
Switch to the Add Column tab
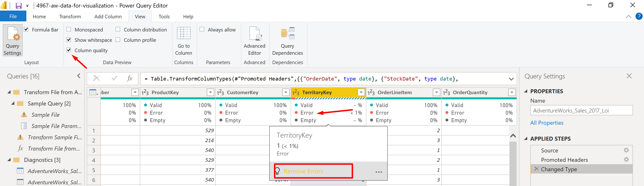(108, 16)
